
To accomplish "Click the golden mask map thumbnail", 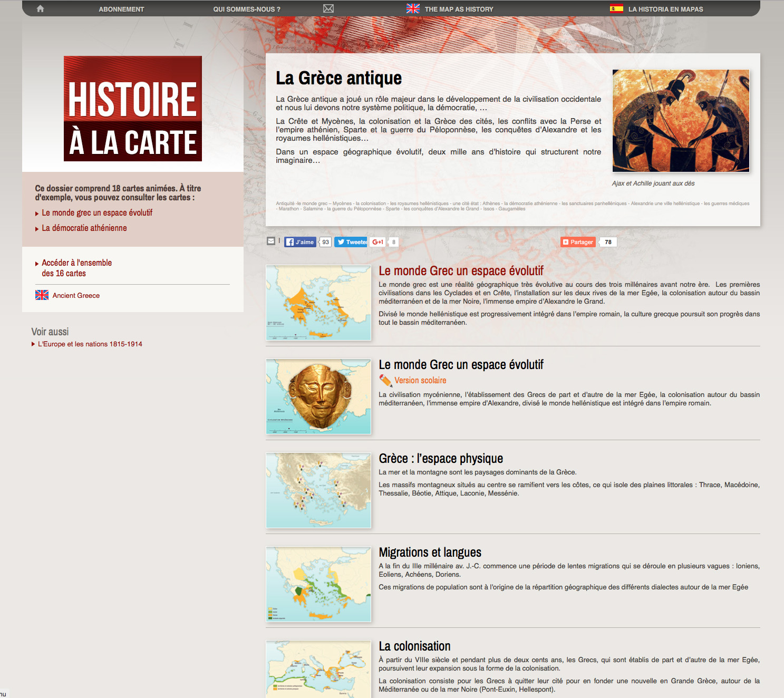I will (318, 396).
